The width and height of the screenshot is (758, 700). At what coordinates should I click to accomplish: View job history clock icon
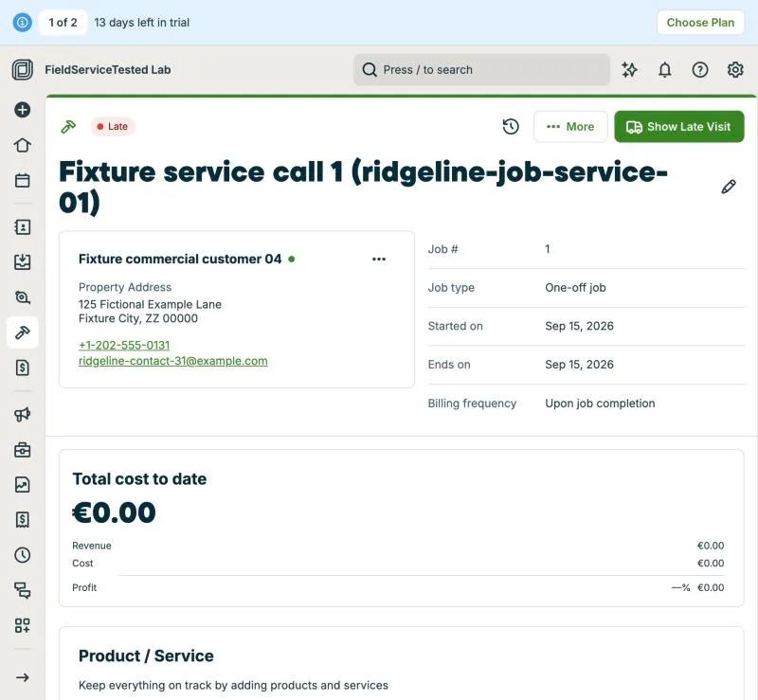coord(511,127)
